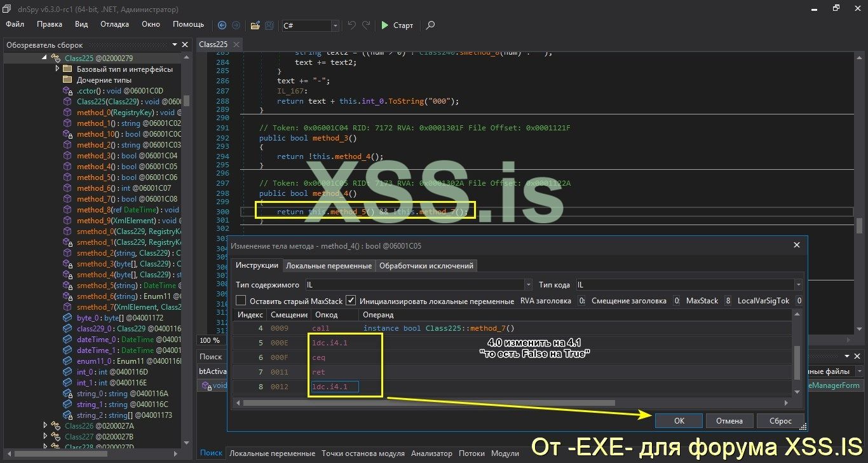Open the Вид menu

[x=81, y=24]
